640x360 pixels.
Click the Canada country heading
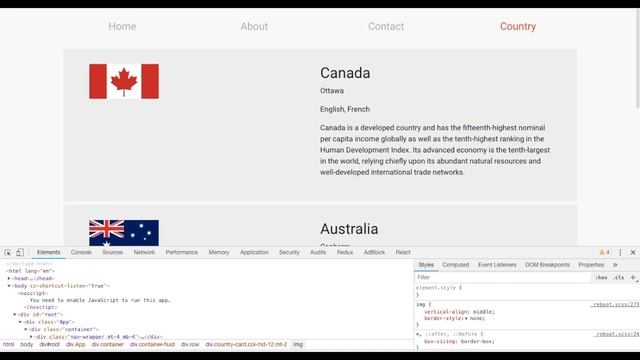(x=345, y=73)
